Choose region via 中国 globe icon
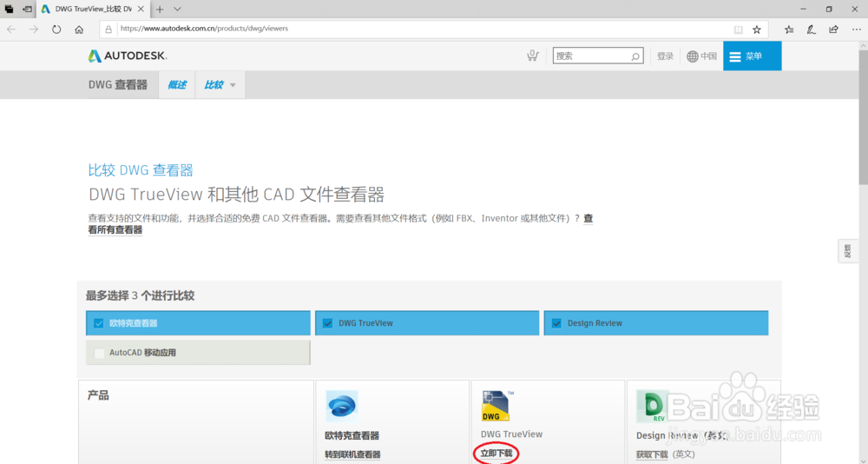This screenshot has height=464, width=868. pos(701,56)
